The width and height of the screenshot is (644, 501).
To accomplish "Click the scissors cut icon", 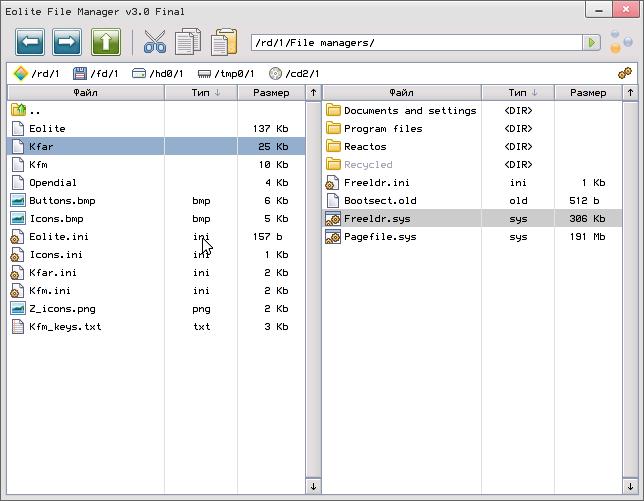I will [x=154, y=42].
